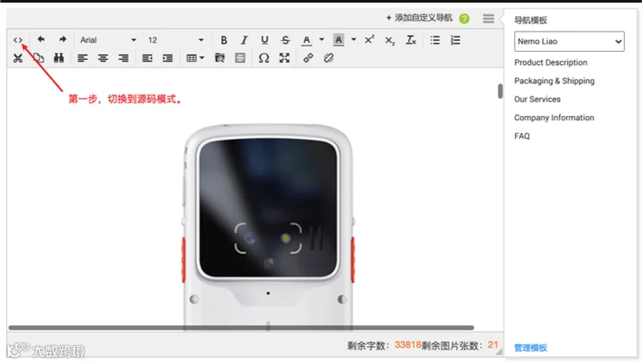Click the redo arrow icon
The image size is (642, 364).
[62, 39]
